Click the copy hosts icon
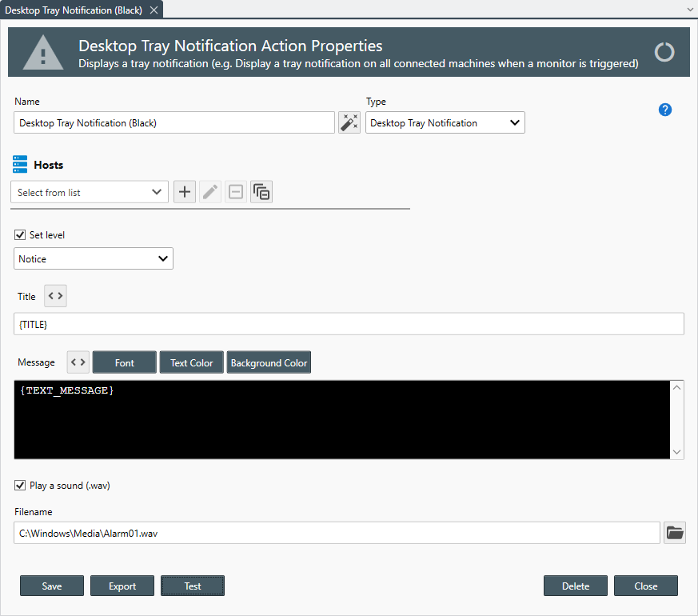 click(261, 192)
